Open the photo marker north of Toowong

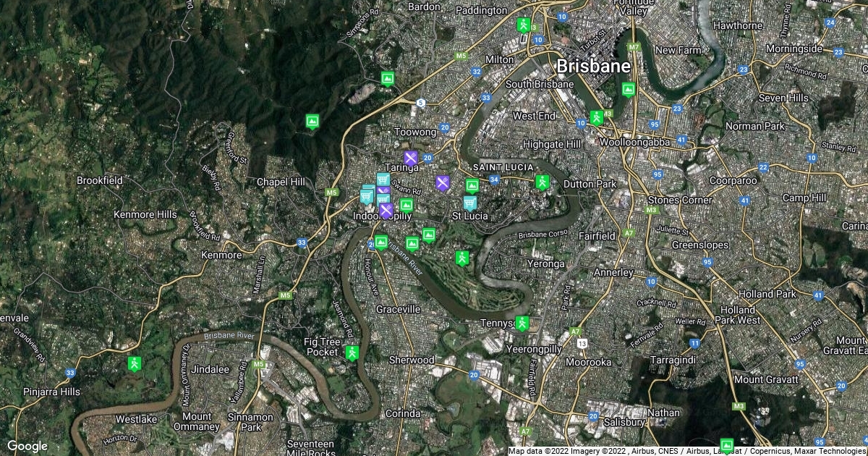click(388, 77)
